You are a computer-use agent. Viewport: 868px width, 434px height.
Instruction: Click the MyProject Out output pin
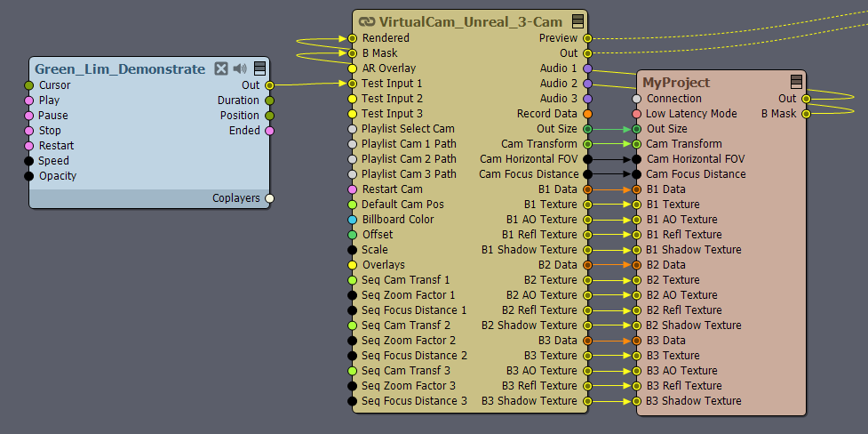click(807, 99)
